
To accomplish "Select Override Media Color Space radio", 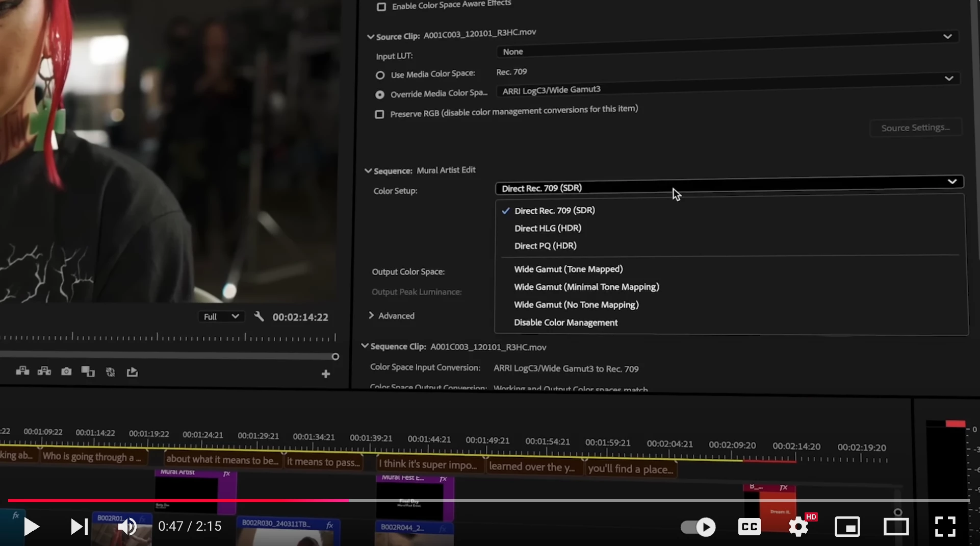I will click(x=380, y=94).
